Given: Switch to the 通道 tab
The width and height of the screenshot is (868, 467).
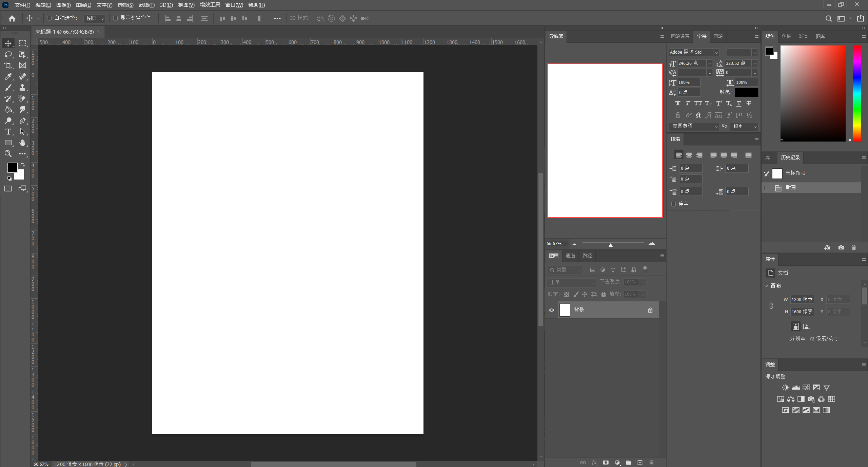Looking at the screenshot, I should (x=570, y=256).
